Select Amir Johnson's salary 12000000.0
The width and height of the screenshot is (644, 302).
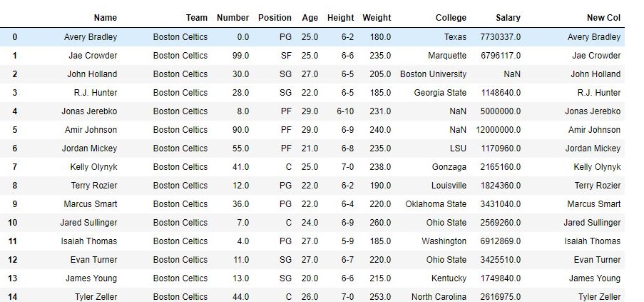coord(499,130)
